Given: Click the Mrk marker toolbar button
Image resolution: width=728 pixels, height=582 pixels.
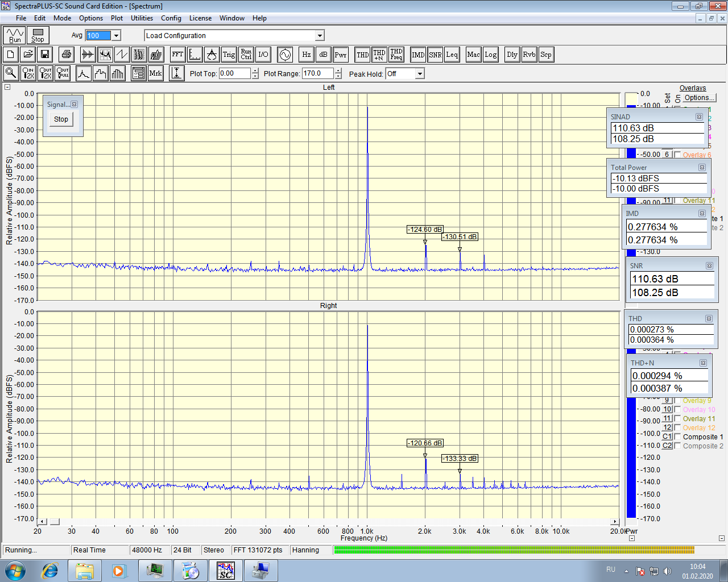Looking at the screenshot, I should click(x=155, y=73).
